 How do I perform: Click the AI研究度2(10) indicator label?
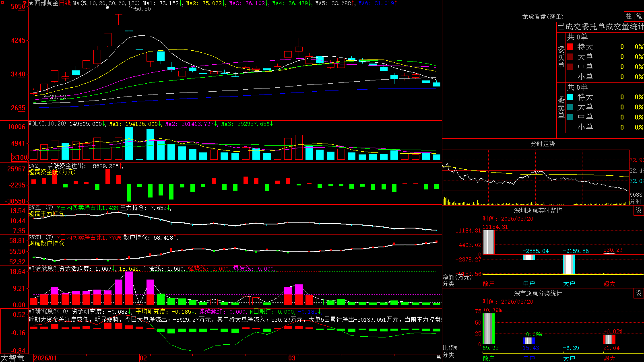[x=48, y=311]
